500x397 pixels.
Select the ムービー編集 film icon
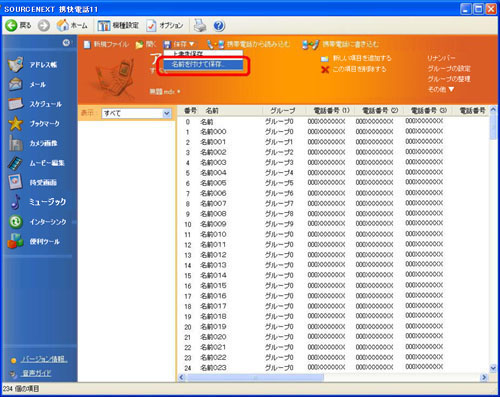pyautogui.click(x=15, y=163)
